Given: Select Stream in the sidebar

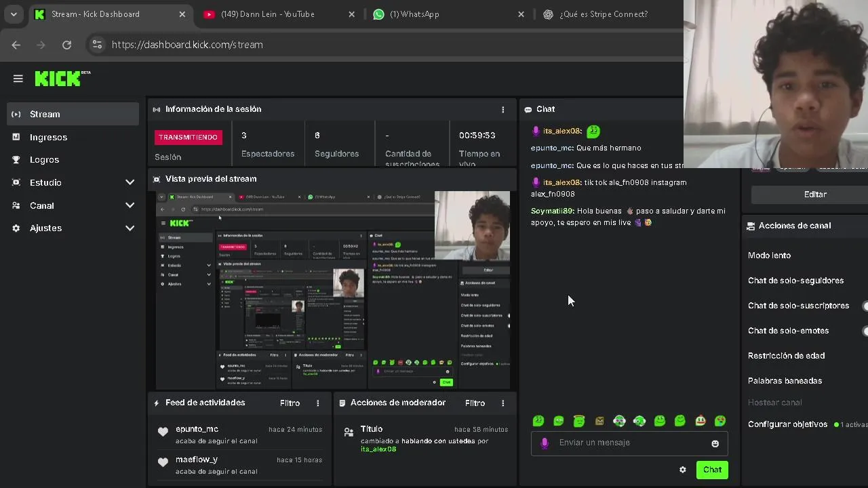Looking at the screenshot, I should click(73, 114).
